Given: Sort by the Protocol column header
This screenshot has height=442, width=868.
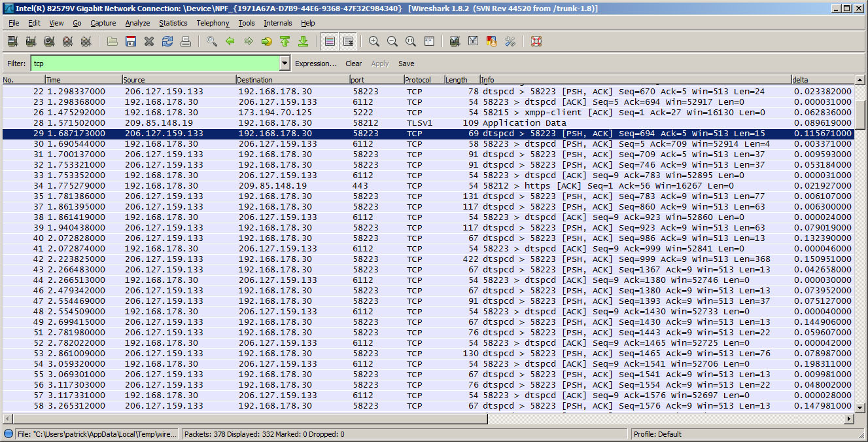Looking at the screenshot, I should (x=423, y=80).
